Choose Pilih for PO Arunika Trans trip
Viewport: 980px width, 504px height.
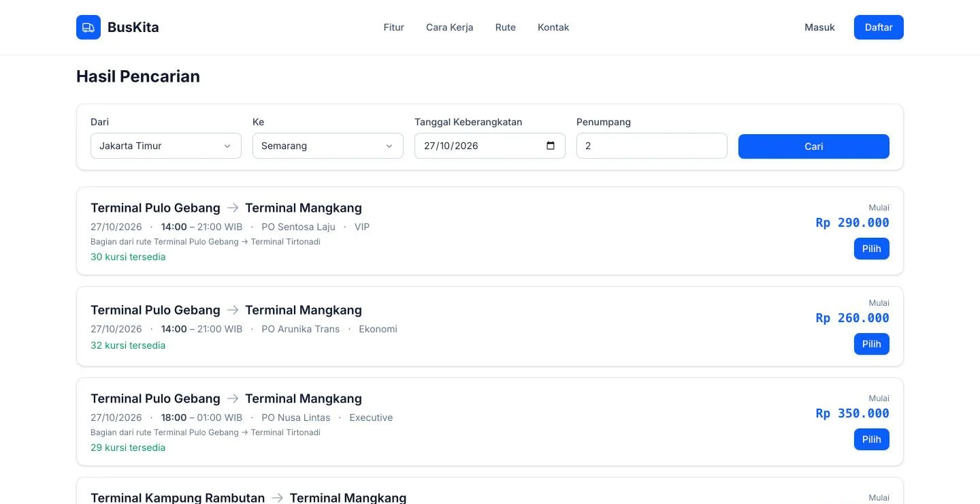[872, 344]
